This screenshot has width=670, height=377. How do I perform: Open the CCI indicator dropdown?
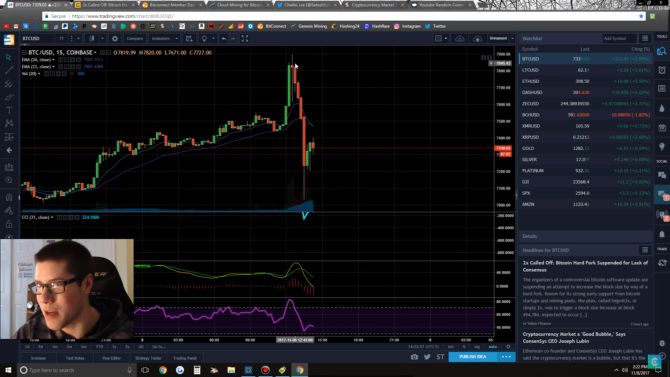(52, 217)
